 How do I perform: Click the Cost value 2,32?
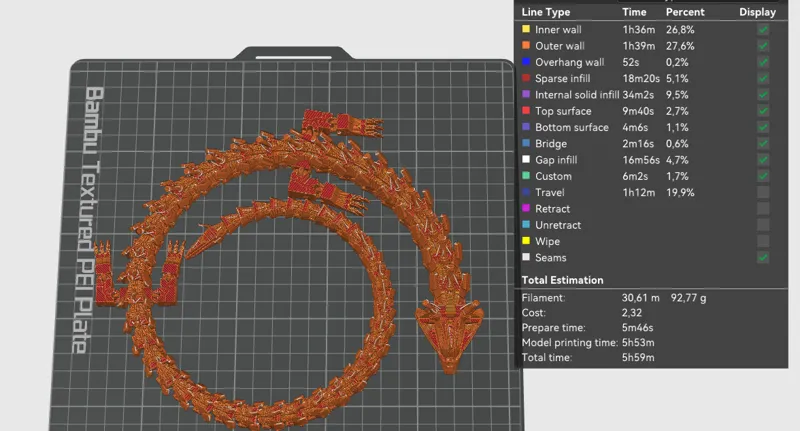(x=632, y=313)
